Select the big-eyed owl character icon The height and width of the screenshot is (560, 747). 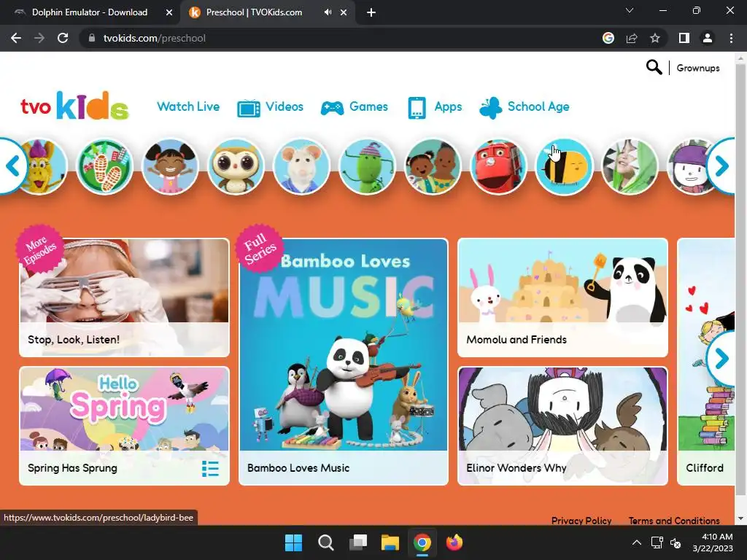coord(236,166)
